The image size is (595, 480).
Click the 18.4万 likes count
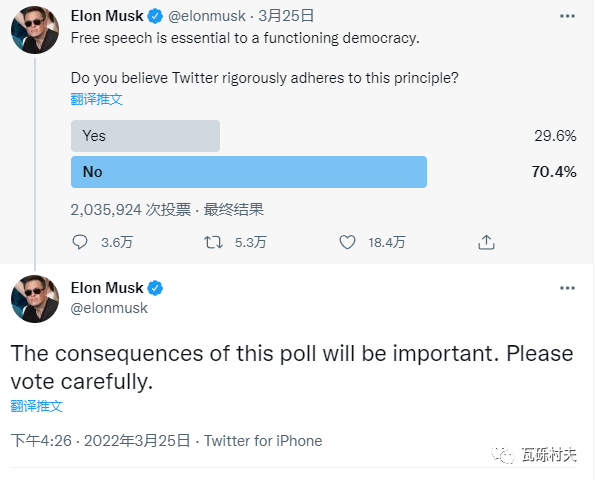pyautogui.click(x=387, y=242)
